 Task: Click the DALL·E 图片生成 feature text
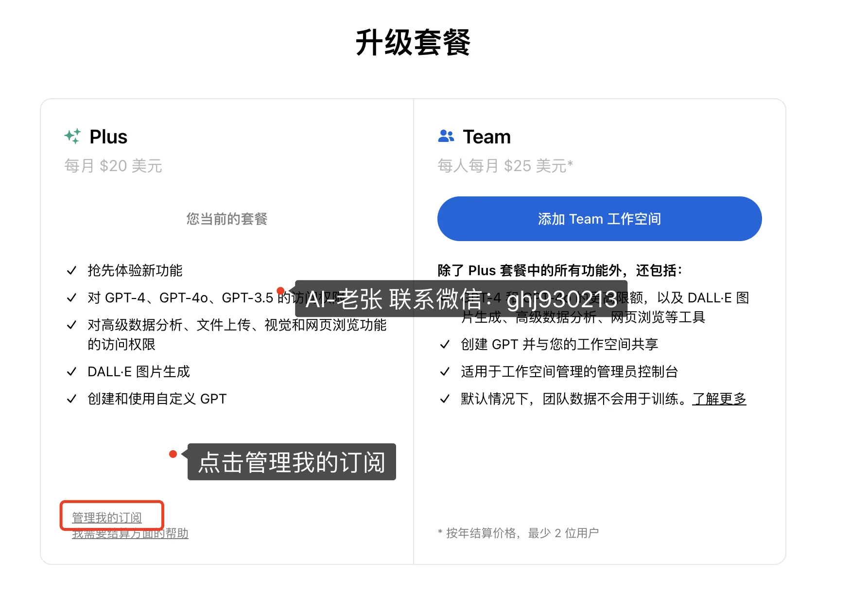(x=139, y=372)
